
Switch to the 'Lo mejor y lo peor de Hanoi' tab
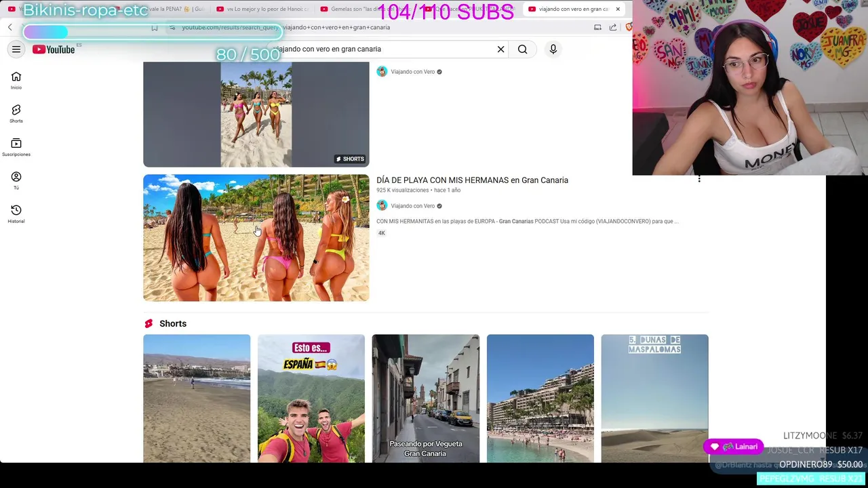point(262,9)
